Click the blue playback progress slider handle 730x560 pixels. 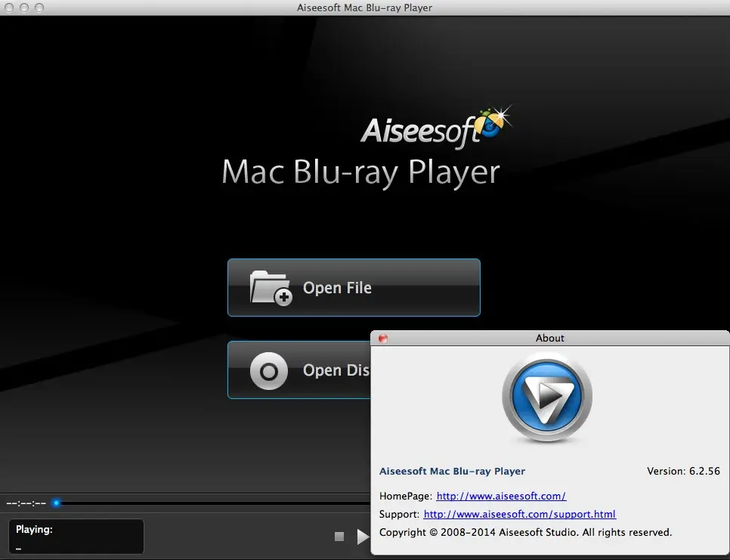point(57,503)
